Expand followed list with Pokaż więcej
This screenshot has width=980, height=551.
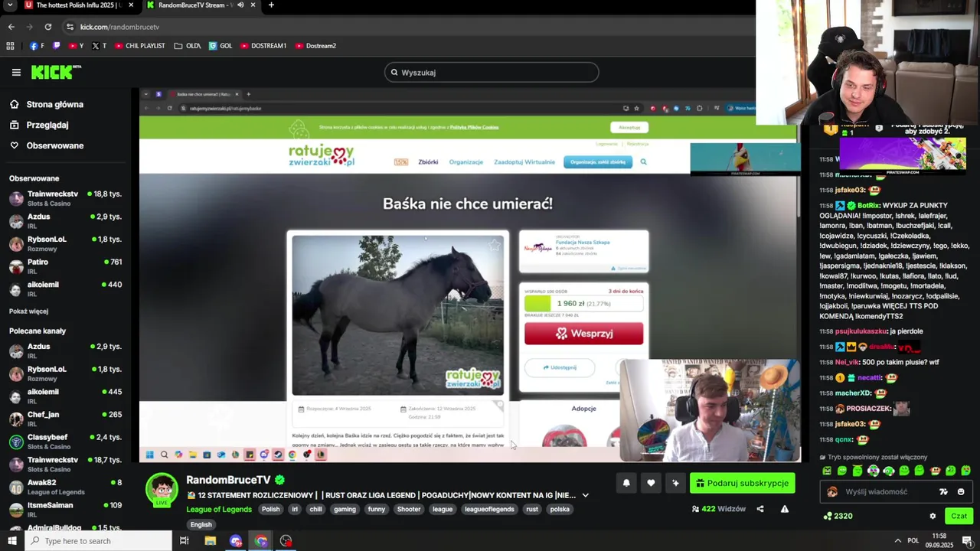tap(28, 311)
